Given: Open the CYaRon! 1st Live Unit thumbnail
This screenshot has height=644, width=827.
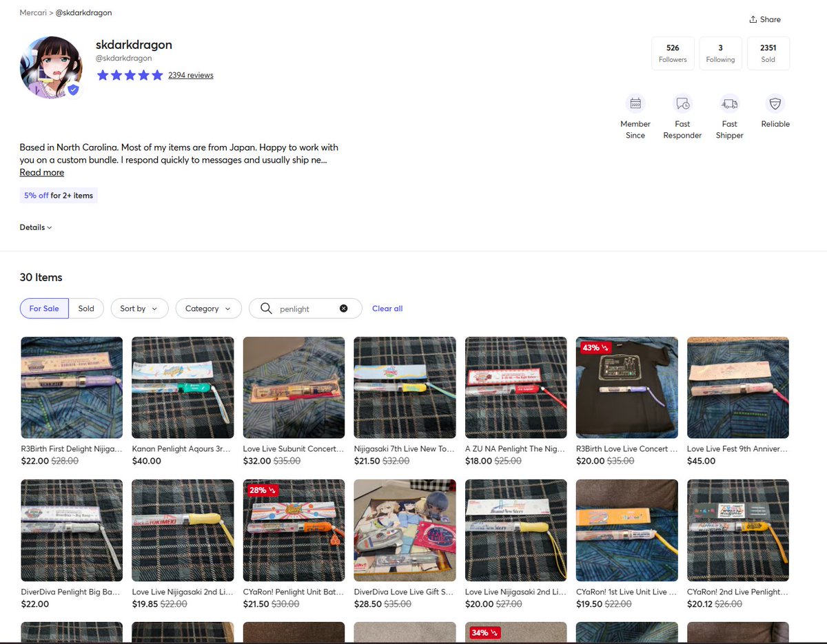Looking at the screenshot, I should coord(627,530).
